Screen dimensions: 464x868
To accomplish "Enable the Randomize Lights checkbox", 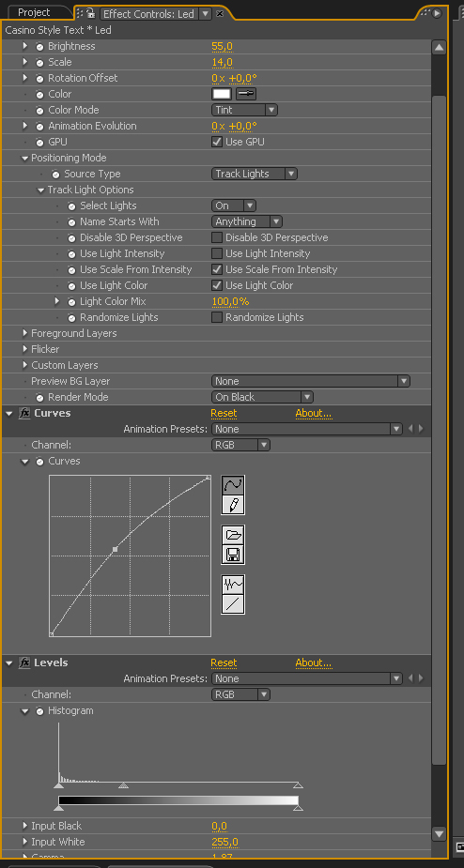I will tap(217, 317).
